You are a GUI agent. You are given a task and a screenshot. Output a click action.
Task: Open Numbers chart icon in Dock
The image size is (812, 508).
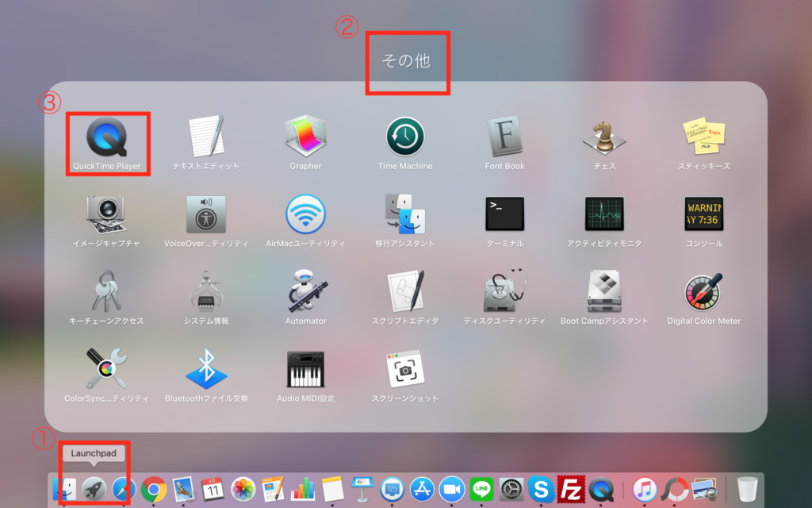pyautogui.click(x=302, y=489)
